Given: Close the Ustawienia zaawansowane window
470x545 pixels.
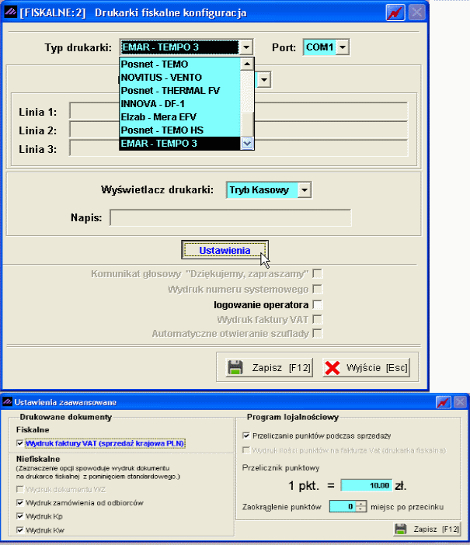Looking at the screenshot, I should tap(460, 402).
